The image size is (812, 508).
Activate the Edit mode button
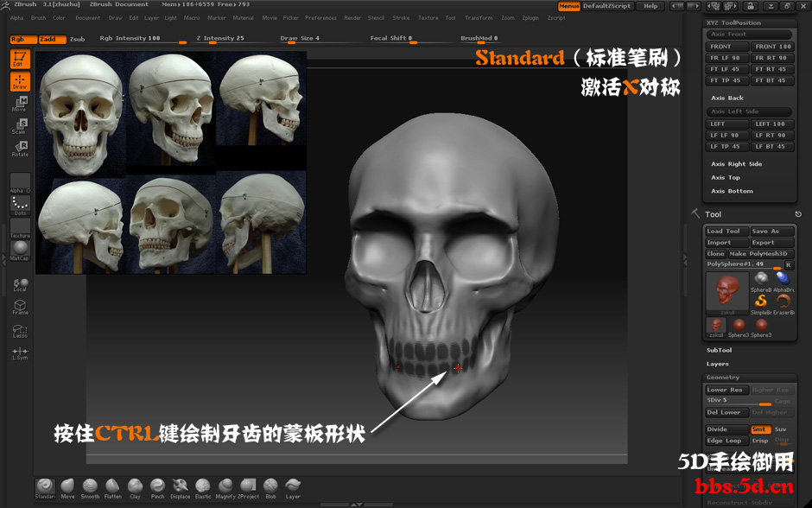click(x=20, y=59)
